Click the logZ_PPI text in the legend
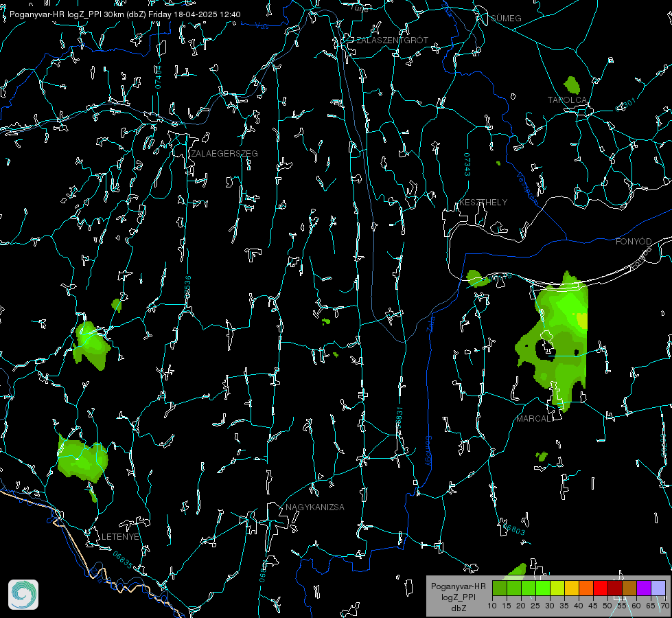 [458, 597]
